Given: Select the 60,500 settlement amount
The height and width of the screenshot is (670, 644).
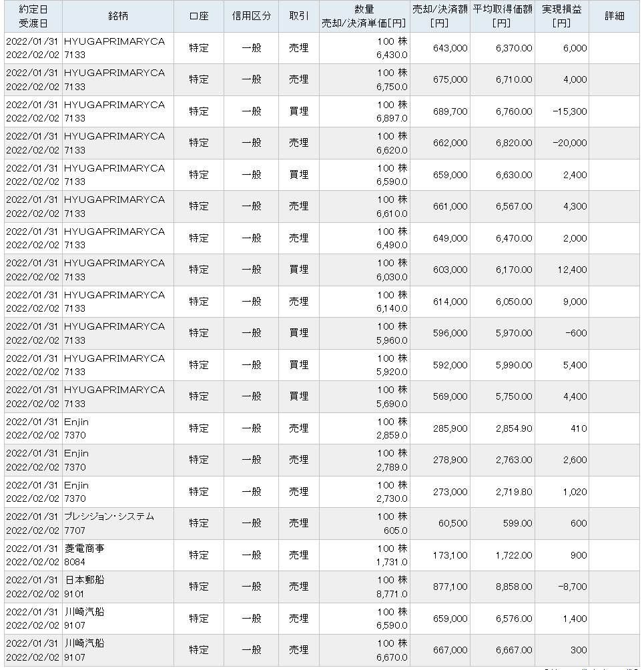Looking at the screenshot, I should coord(452,523).
